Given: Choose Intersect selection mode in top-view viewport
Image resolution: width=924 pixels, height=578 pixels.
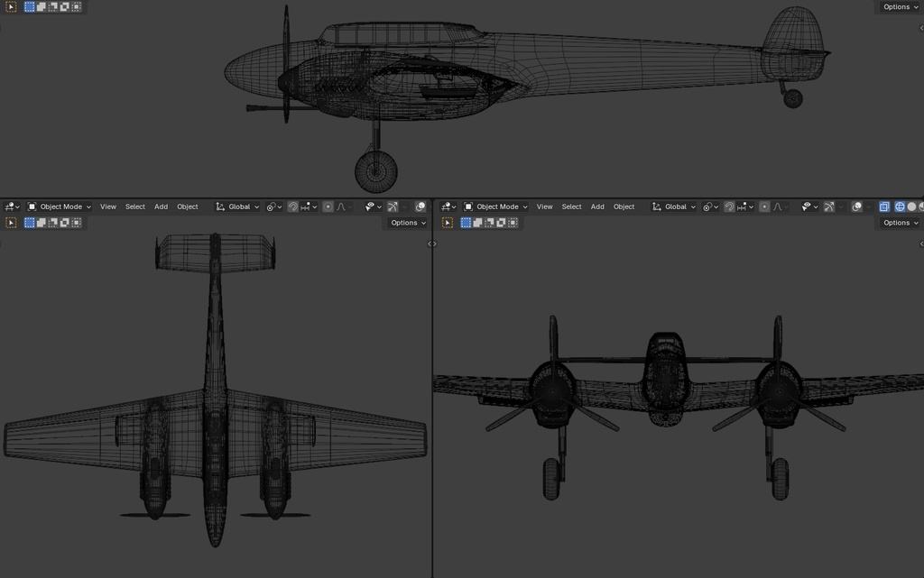Looking at the screenshot, I should (77, 223).
